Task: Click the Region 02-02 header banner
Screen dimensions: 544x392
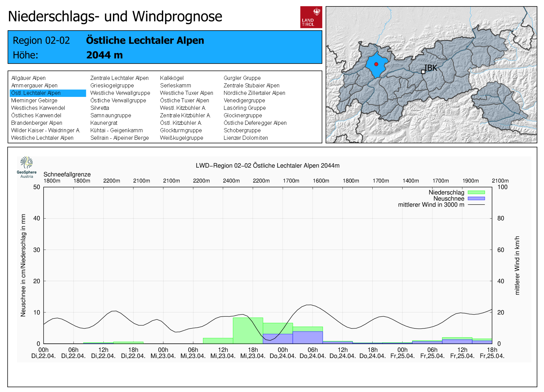Action: pos(165,47)
